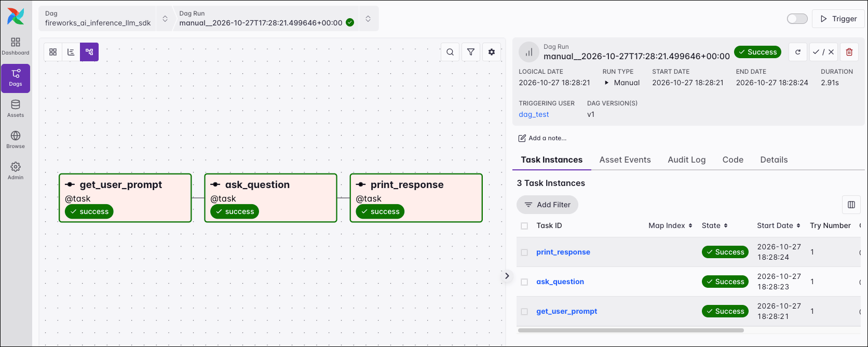Toggle the Dag pause switch
Screen dimensions: 868x347
[797, 19]
